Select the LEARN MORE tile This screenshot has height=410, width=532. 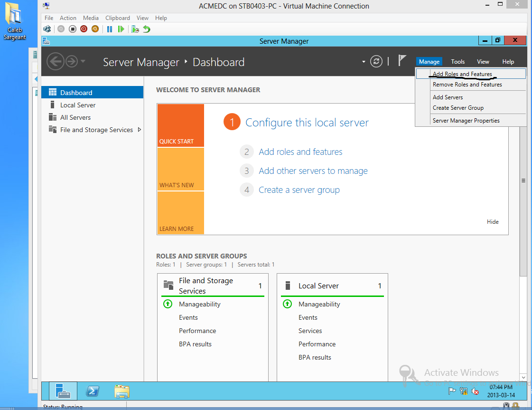[x=180, y=213]
